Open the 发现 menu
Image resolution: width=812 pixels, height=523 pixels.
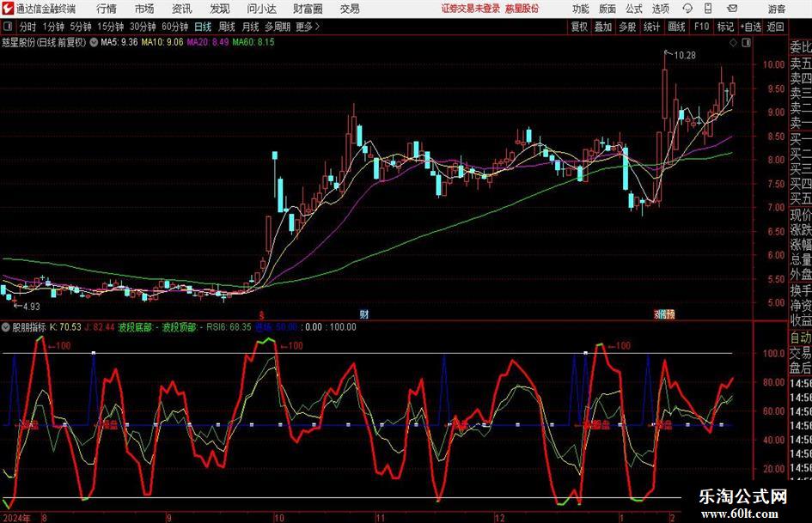pos(220,9)
